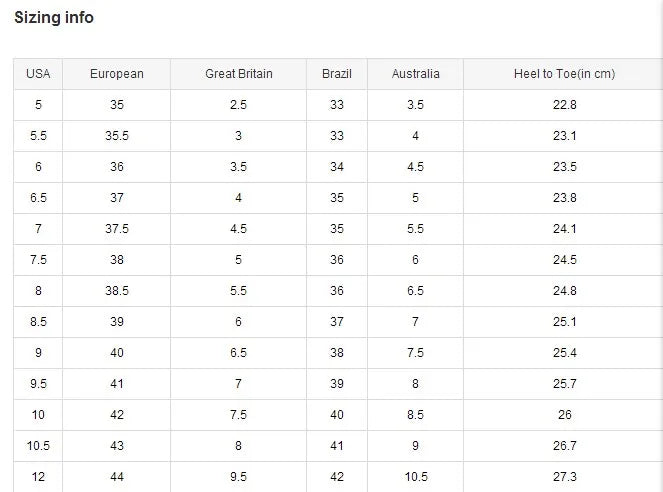663x492 pixels.
Task: Click the Sizing info heading
Action: (54, 18)
